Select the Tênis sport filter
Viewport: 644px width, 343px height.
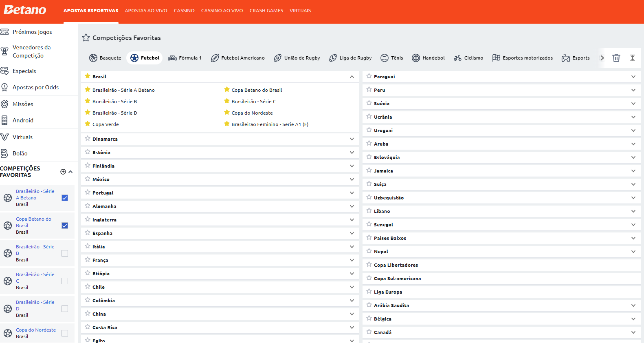point(391,58)
